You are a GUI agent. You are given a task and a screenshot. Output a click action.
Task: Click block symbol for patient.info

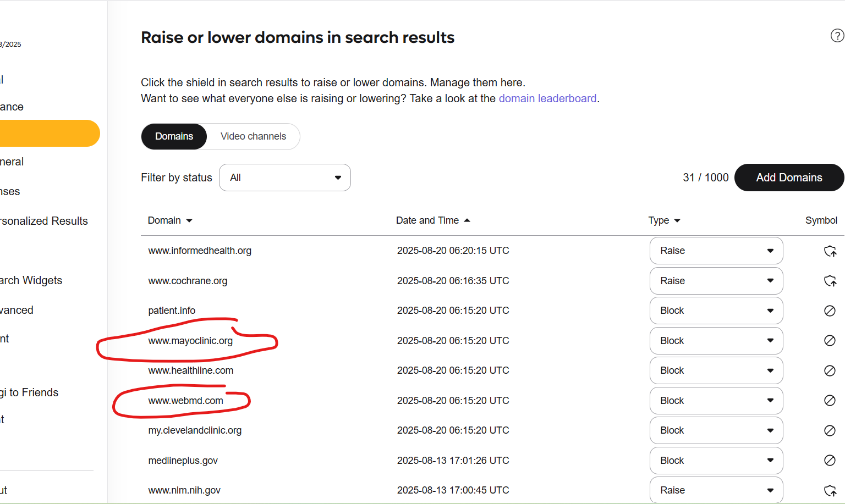pos(830,311)
